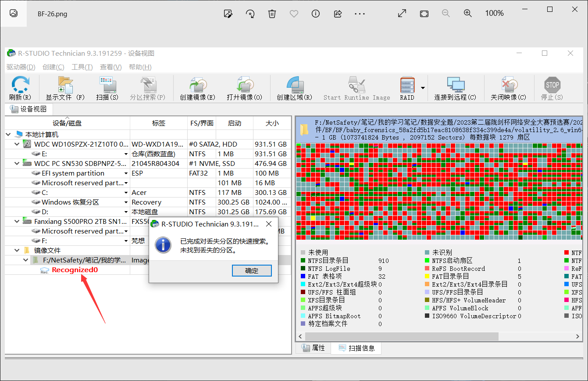Switch to the 扫描信息 tab
The width and height of the screenshot is (588, 381).
click(x=356, y=348)
